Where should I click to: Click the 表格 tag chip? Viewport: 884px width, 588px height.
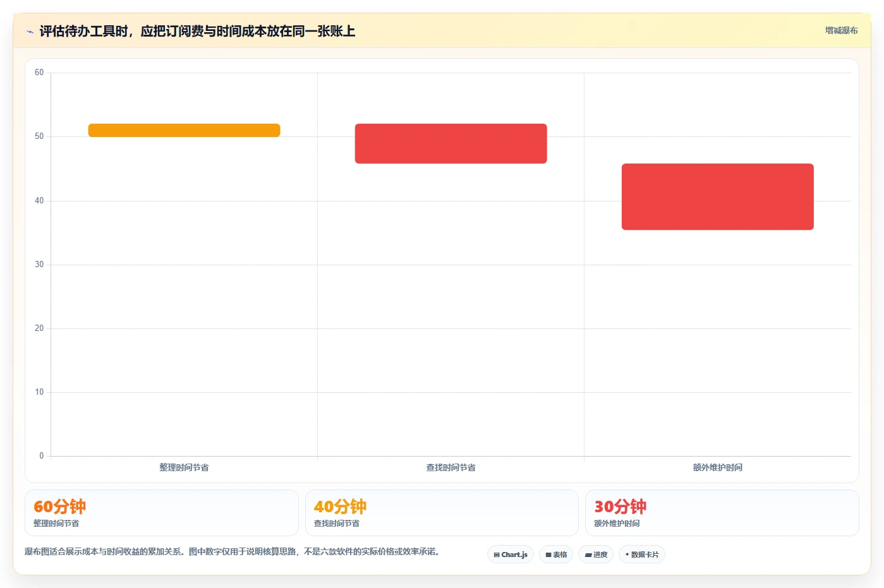[556, 555]
